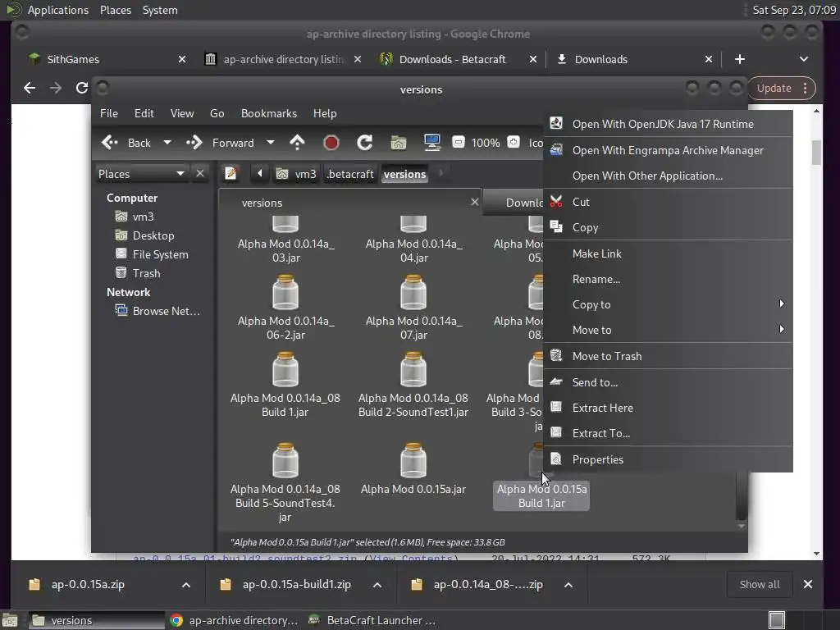Select Alpha Mod 0.0.14a_08 Build 1.jar icon
The height and width of the screenshot is (630, 840).
(285, 370)
